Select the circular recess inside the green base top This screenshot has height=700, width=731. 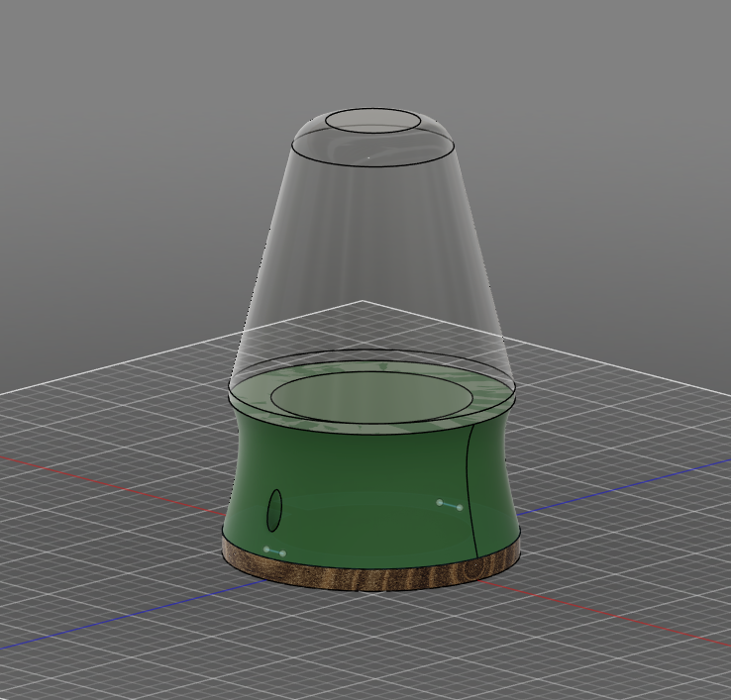[x=373, y=397]
